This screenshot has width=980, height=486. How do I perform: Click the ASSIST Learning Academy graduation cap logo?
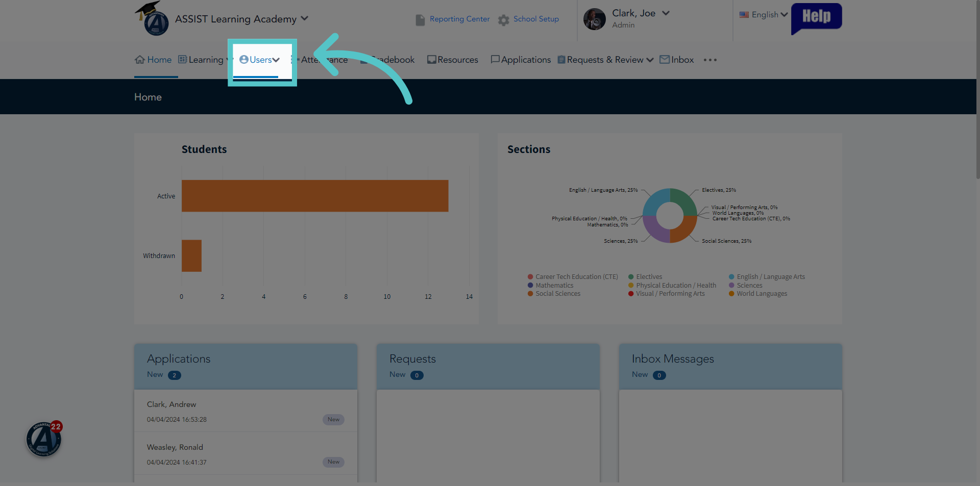[152, 18]
